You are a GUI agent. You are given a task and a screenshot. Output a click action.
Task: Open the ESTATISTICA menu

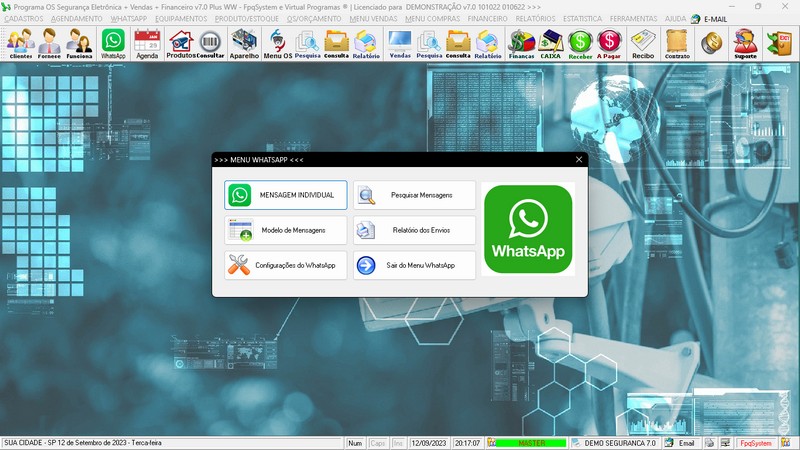click(x=582, y=19)
